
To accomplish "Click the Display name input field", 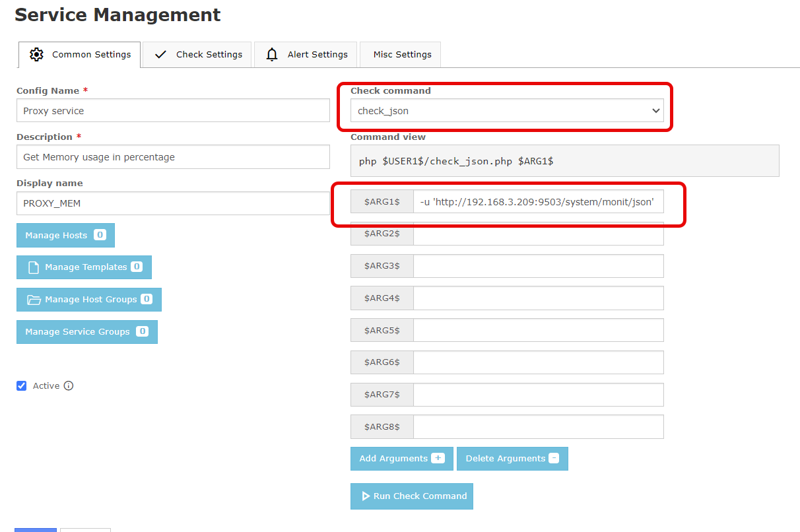I will point(172,203).
